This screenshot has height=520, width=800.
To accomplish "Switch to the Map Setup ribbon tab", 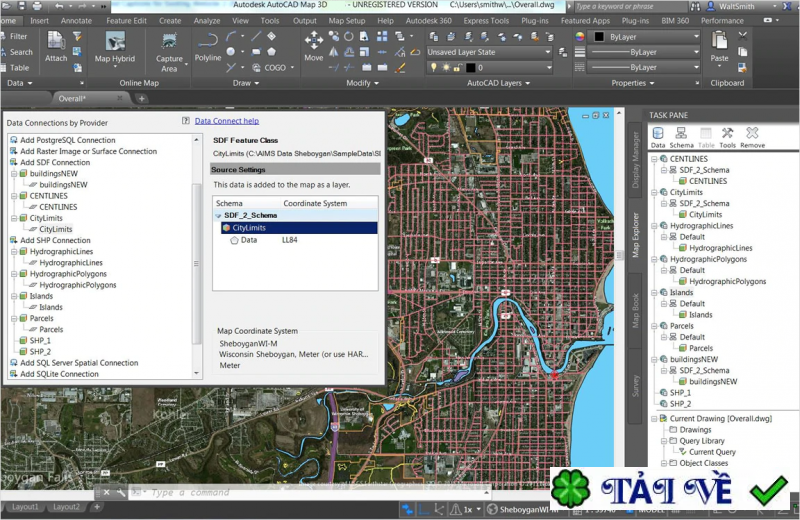I will coord(347,20).
